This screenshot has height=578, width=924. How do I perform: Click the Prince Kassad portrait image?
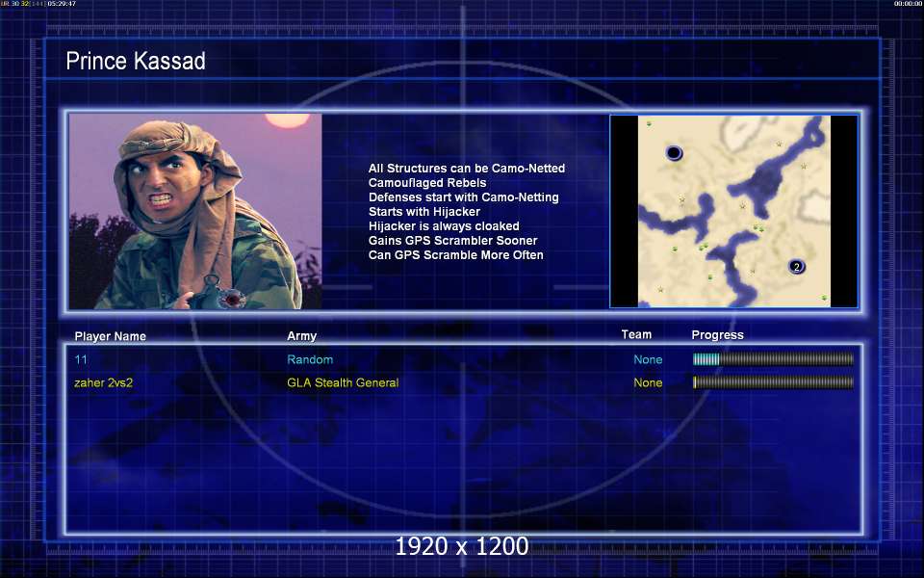(195, 211)
